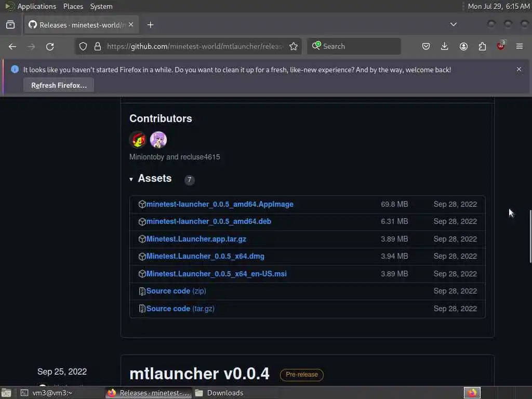Screen dimensions: 532x399
Task: Click recluse4615 contributor avatar
Action: [x=158, y=139]
